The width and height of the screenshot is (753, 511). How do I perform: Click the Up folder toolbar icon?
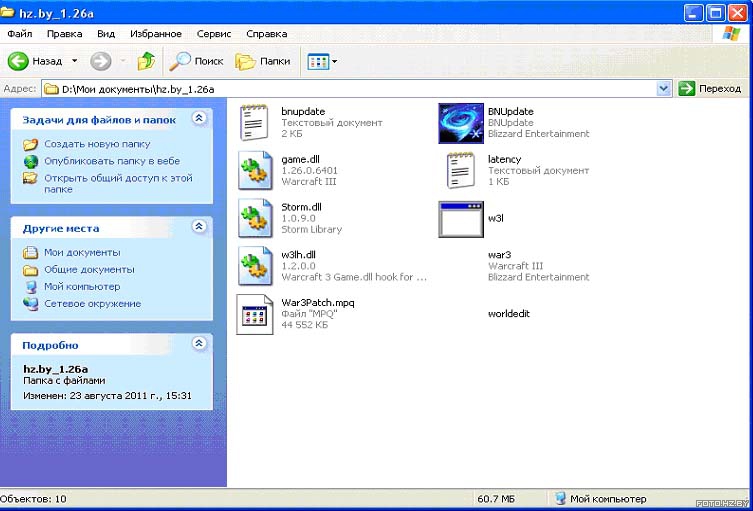[x=146, y=61]
